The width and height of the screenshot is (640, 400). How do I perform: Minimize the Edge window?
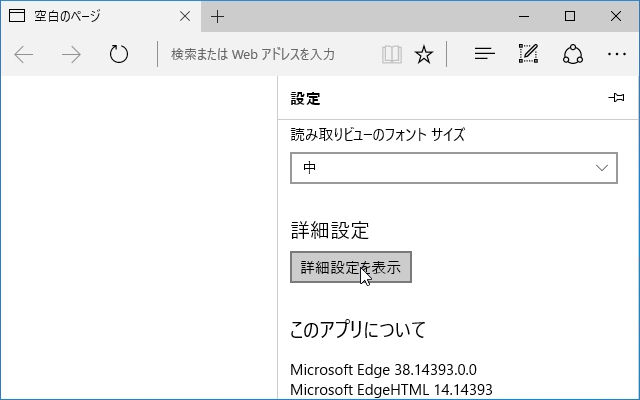coord(524,16)
